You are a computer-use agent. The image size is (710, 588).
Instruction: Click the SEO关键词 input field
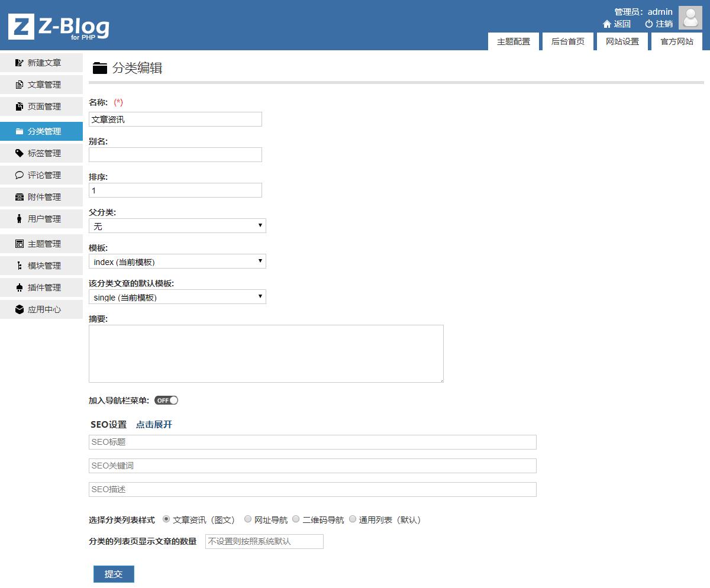[x=312, y=466]
